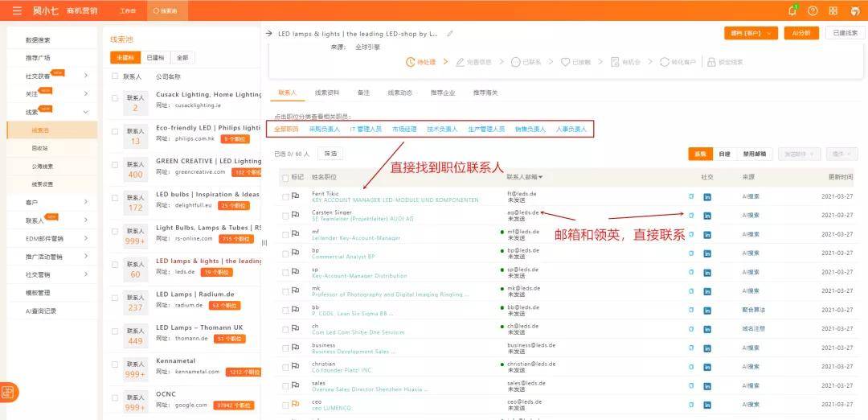Tick the checkbox for Ferit Tikic contact
Image resolution: width=868 pixels, height=420 pixels.
285,196
